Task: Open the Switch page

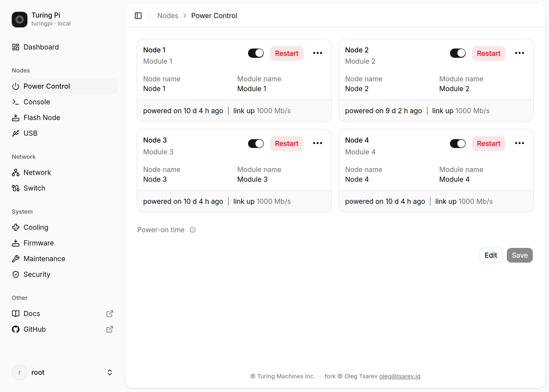Action: 63,188
